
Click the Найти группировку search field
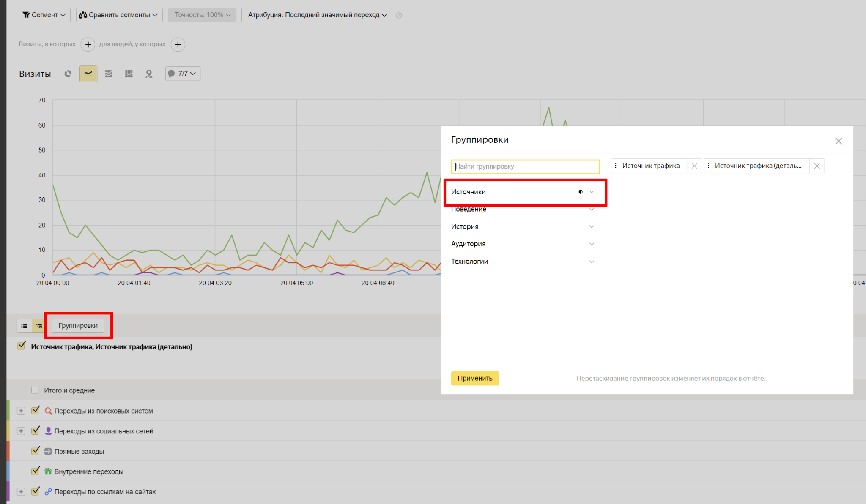tap(525, 166)
